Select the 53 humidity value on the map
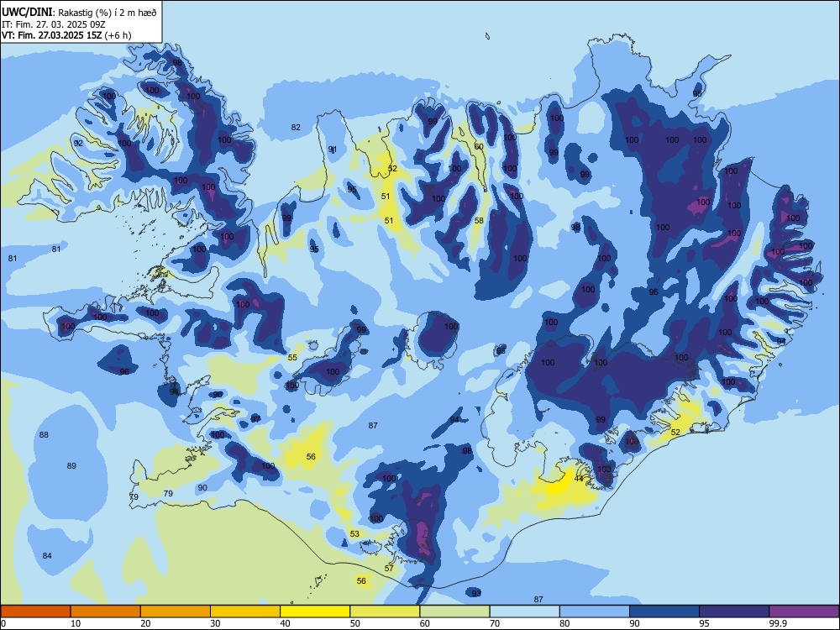The height and width of the screenshot is (630, 840). [354, 533]
